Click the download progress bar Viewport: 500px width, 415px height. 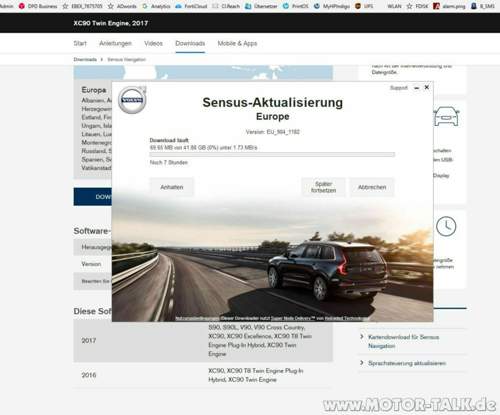(272, 154)
